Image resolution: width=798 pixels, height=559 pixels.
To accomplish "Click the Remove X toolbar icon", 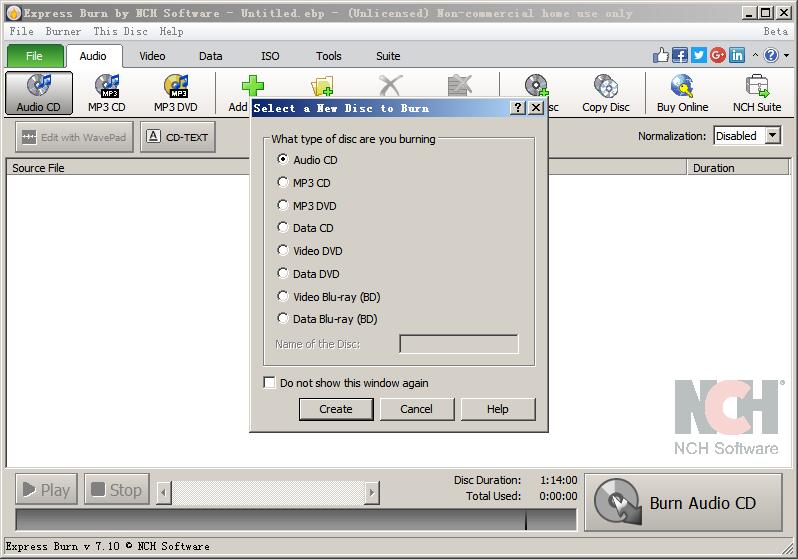I will click(390, 86).
